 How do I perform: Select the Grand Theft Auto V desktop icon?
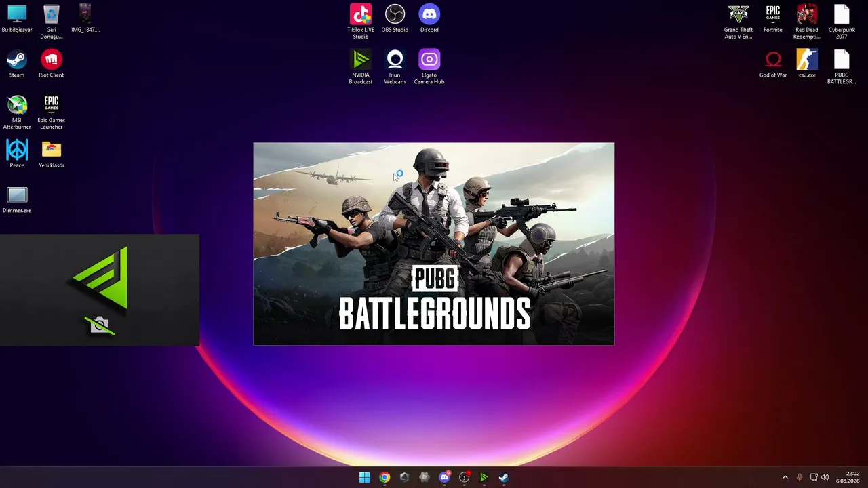tap(738, 22)
